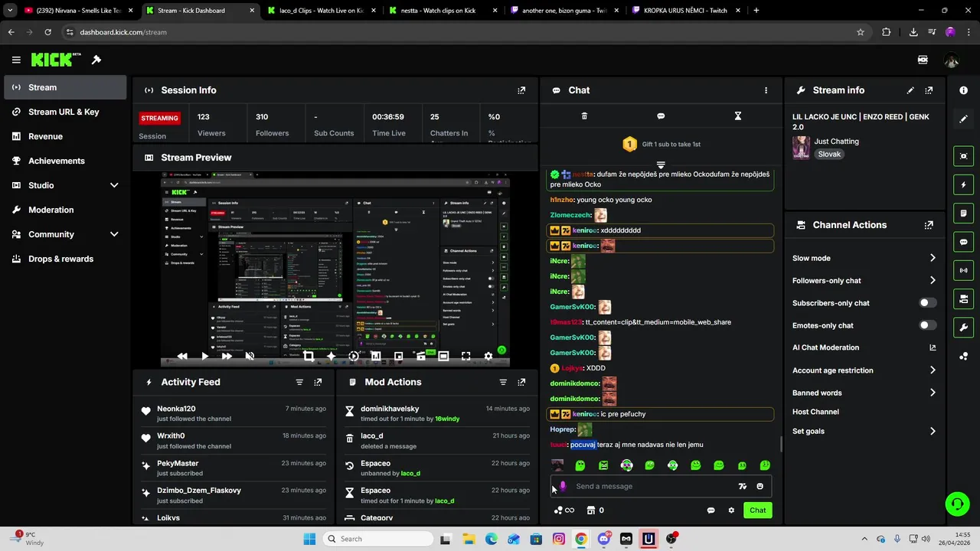Viewport: 980px width, 551px height.
Task: Pop out the Mod Actions panel
Action: (521, 382)
